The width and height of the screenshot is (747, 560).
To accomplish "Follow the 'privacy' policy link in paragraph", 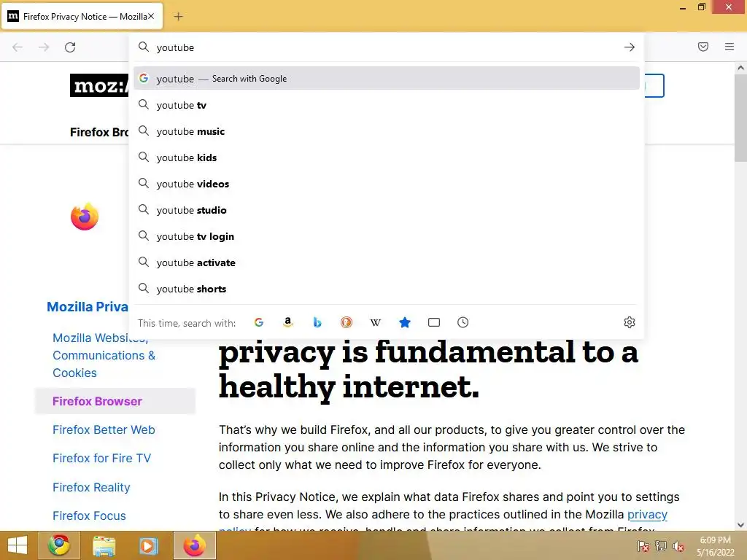I will pos(647,514).
